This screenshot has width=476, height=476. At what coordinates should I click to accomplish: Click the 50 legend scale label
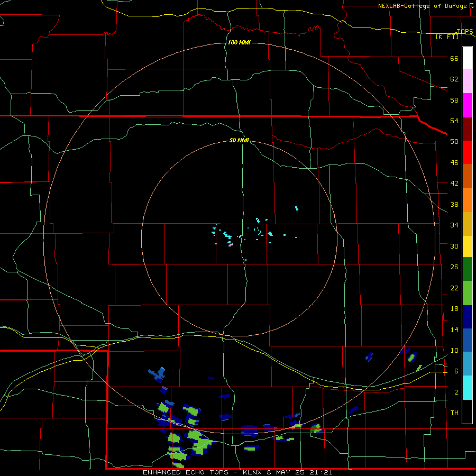tap(454, 141)
